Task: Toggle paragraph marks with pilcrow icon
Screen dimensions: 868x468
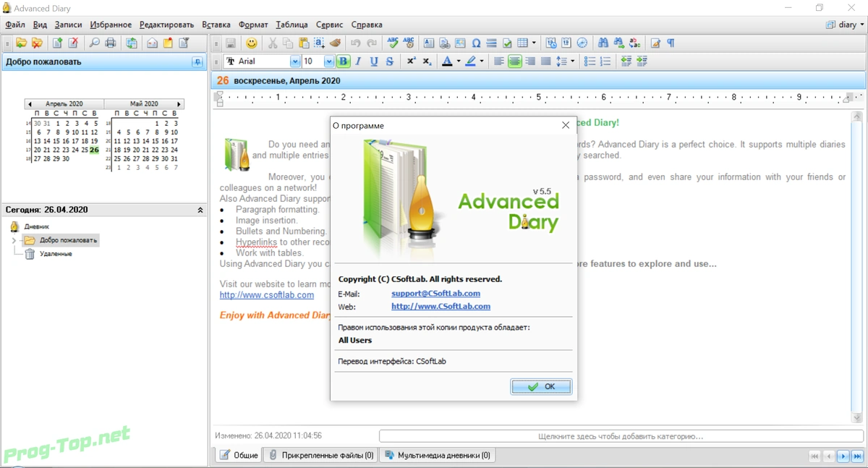Action: (x=671, y=43)
